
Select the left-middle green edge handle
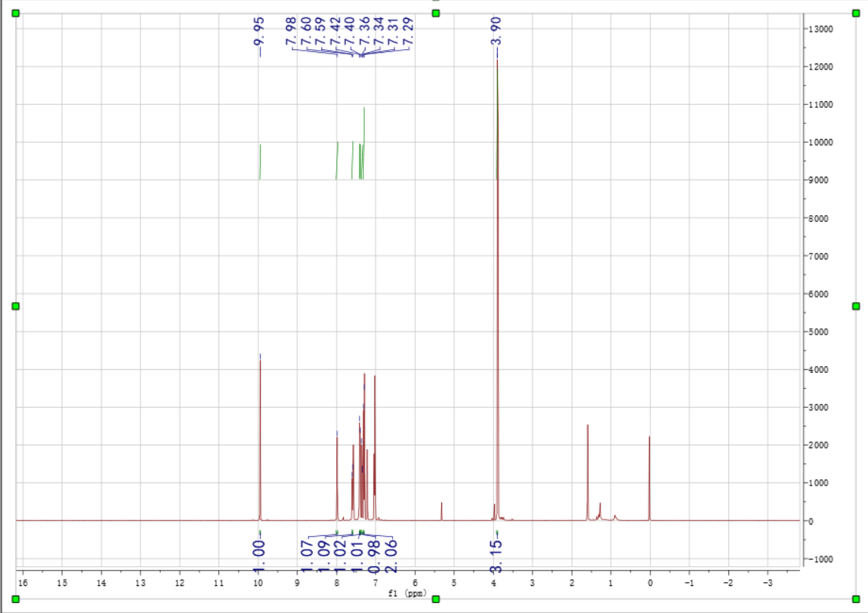click(x=16, y=306)
